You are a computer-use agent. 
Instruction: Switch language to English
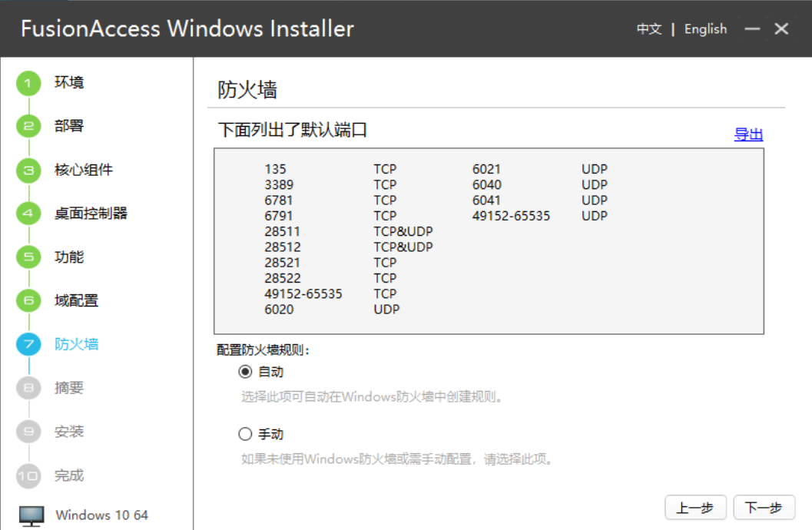click(x=705, y=29)
